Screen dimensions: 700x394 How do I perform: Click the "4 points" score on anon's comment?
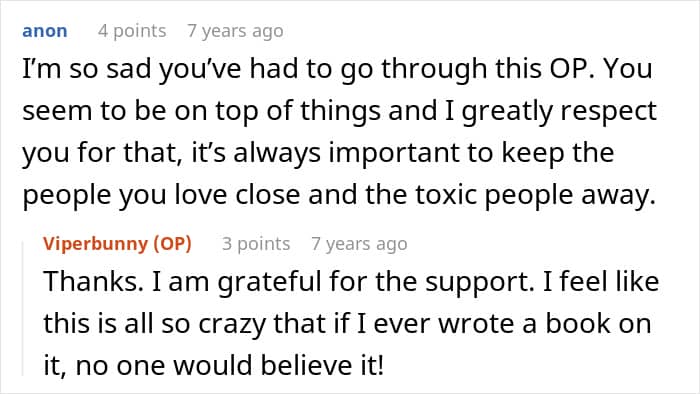[x=132, y=31]
